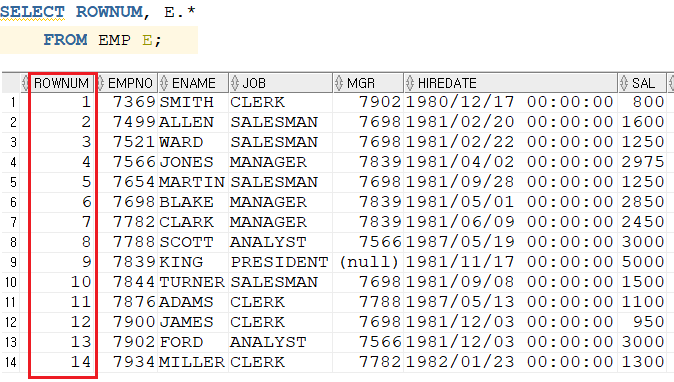Click hiredate 1987/05/19 00:00:00
Viewport: 674px width, 382px height.
click(x=510, y=242)
